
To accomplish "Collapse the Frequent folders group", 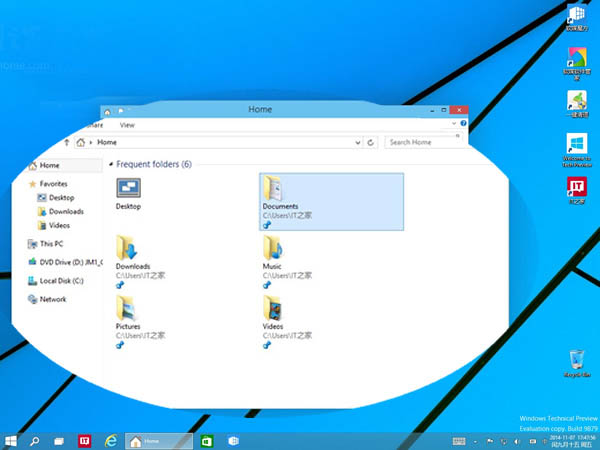I will (110, 164).
